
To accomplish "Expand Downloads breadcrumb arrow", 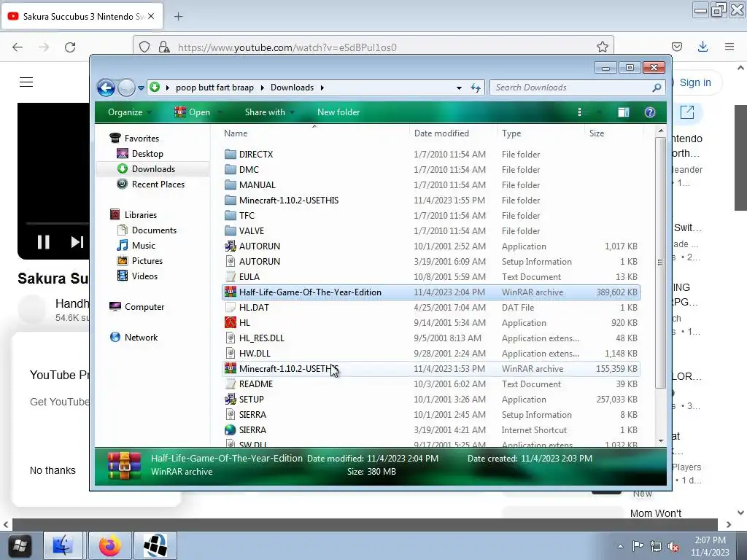I will 322,87.
